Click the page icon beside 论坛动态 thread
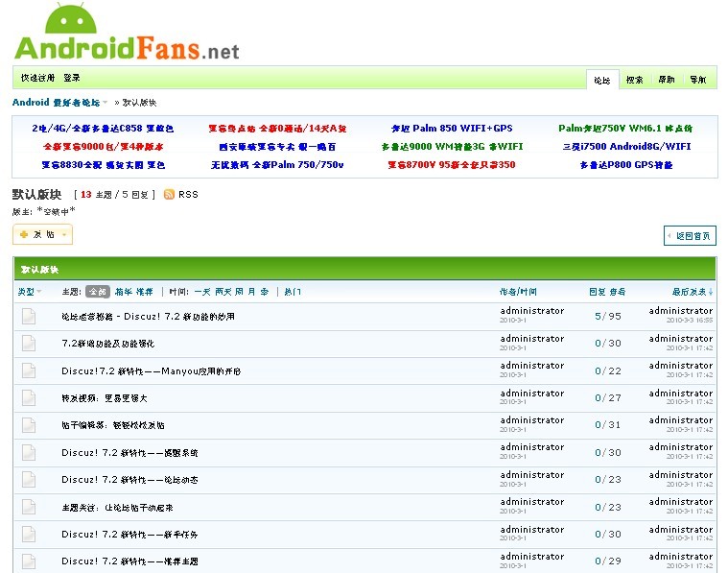This screenshot has height=573, width=728. pyautogui.click(x=29, y=479)
